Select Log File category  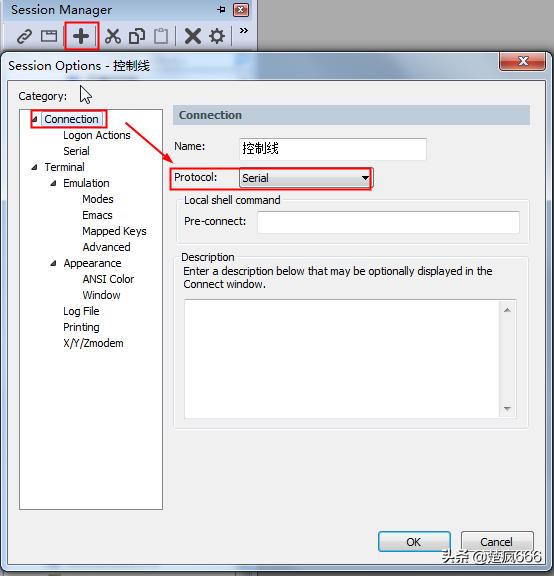pos(81,311)
